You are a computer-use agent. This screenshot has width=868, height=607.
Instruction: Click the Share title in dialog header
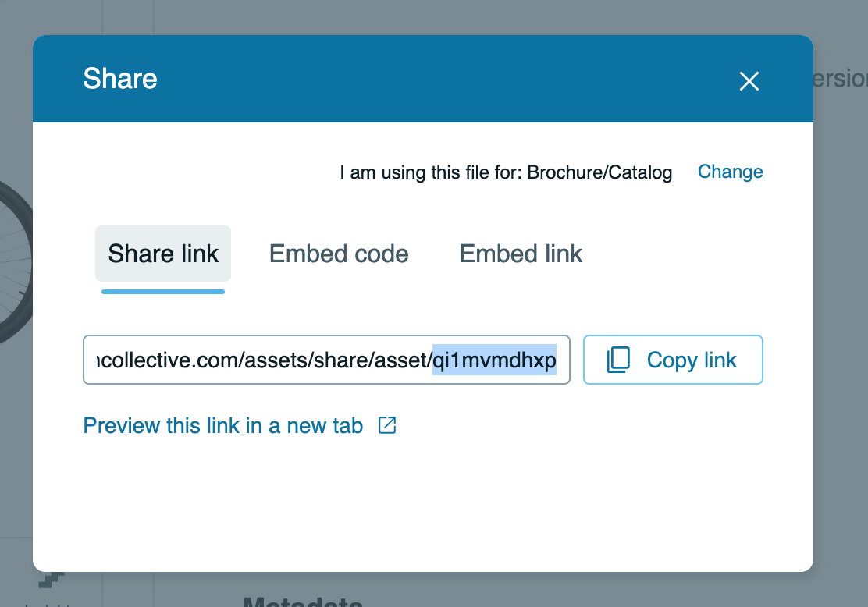120,79
